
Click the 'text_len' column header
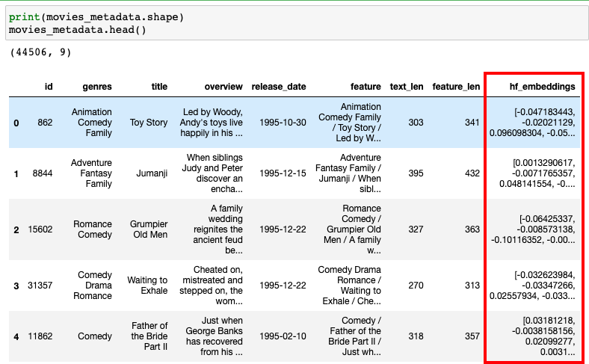coord(407,87)
